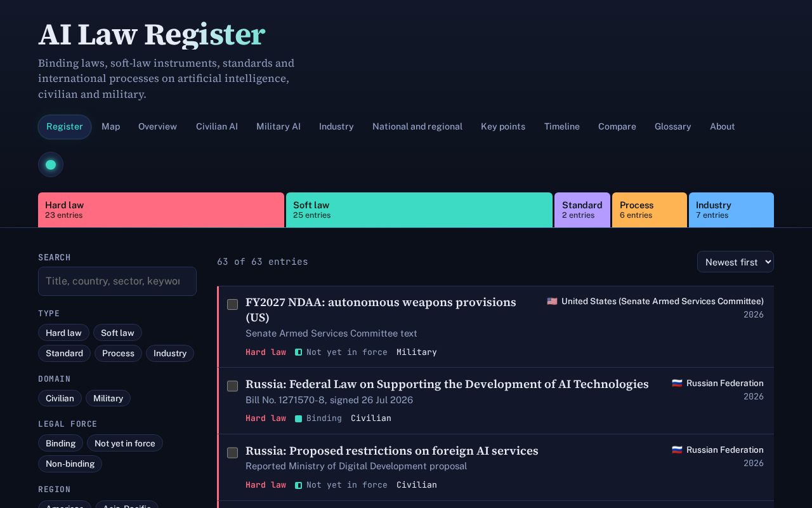Open the Newest first sort dropdown
This screenshot has width=812, height=508.
(735, 262)
